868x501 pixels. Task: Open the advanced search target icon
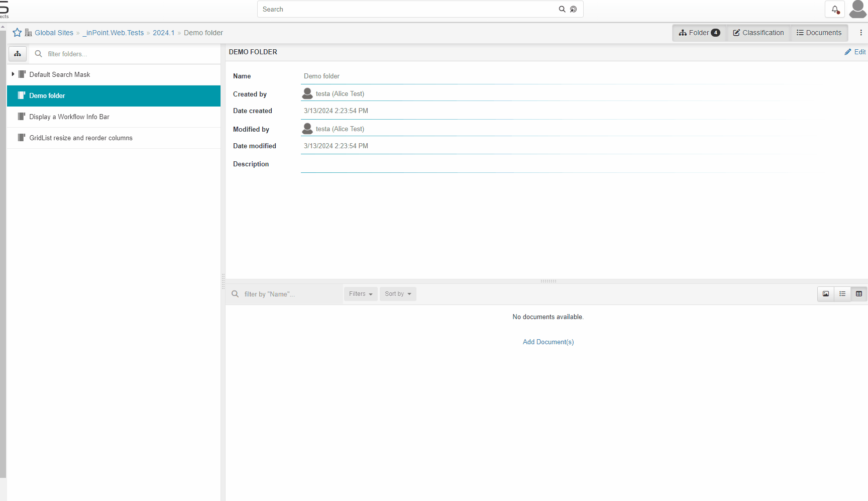[x=574, y=9]
